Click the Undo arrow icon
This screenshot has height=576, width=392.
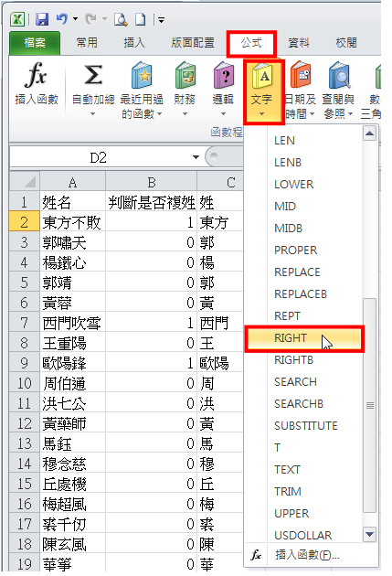click(x=61, y=18)
